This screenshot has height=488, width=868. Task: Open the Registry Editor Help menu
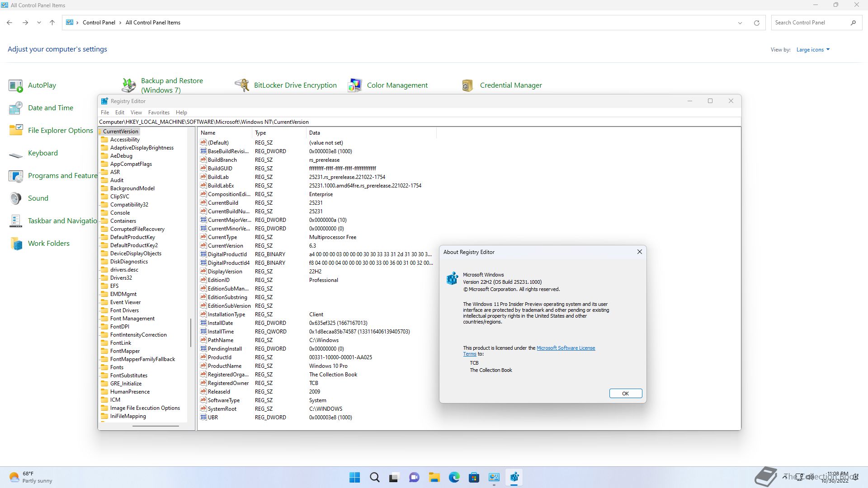181,113
